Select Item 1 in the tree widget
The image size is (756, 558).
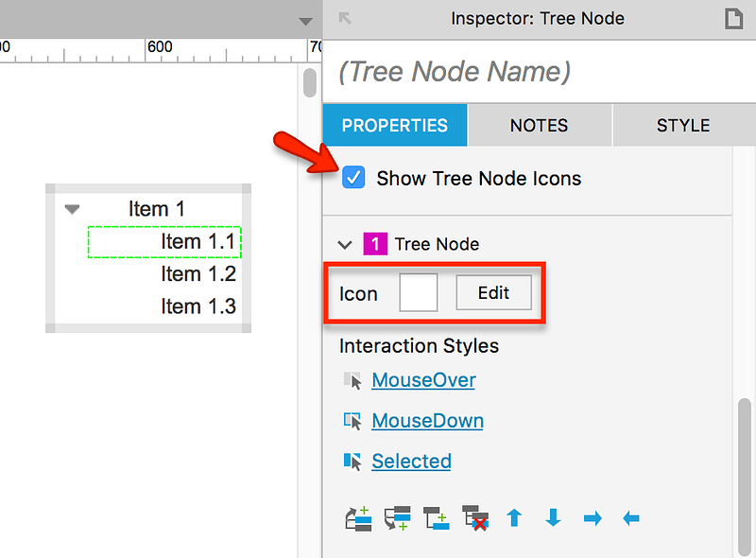(156, 210)
